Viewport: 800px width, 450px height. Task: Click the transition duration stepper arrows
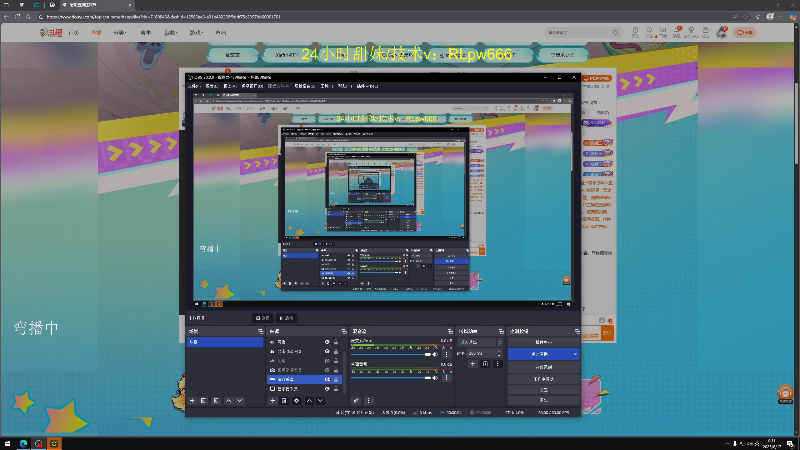coord(499,354)
